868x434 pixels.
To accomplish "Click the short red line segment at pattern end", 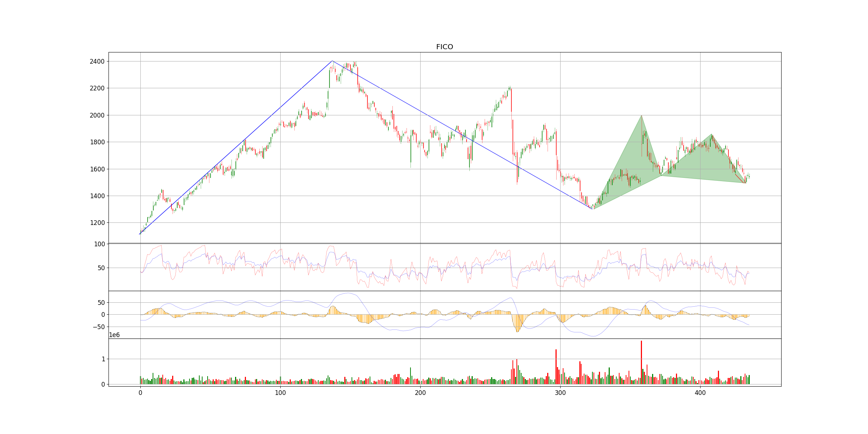I will (740, 179).
